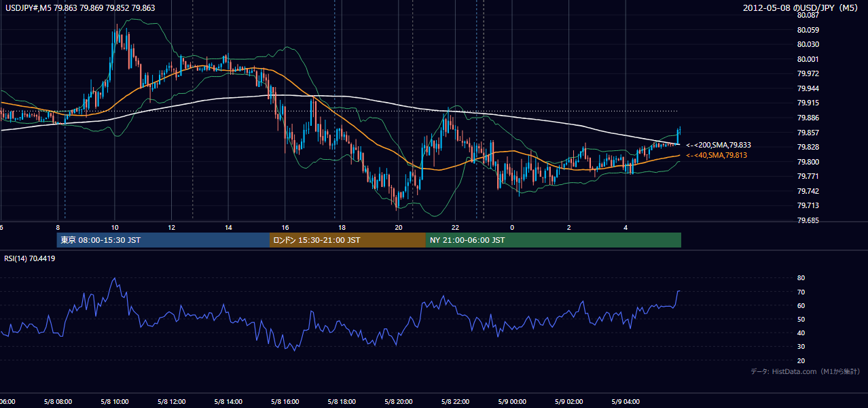Click price axis value 80.030
868x408 pixels.
click(808, 44)
